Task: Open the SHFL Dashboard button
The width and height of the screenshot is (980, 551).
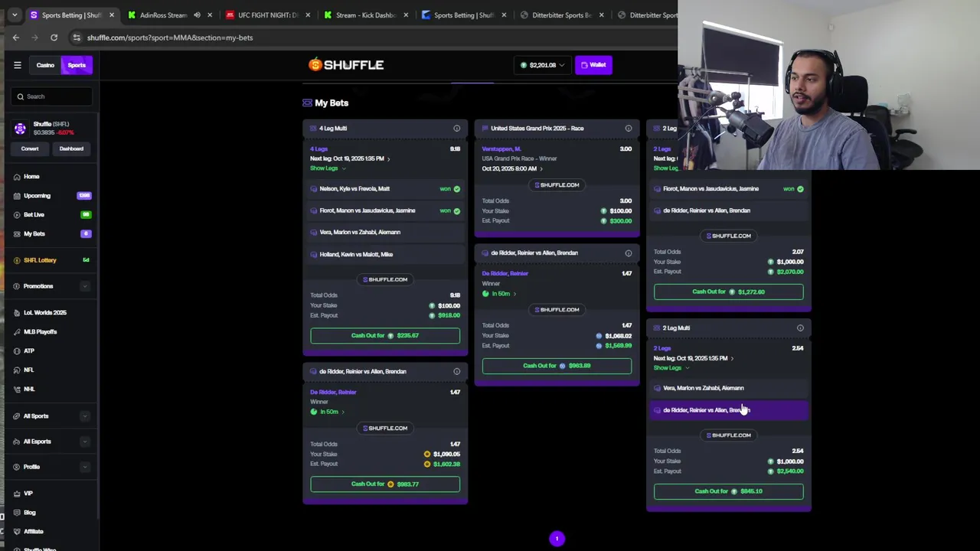Action: click(x=71, y=148)
